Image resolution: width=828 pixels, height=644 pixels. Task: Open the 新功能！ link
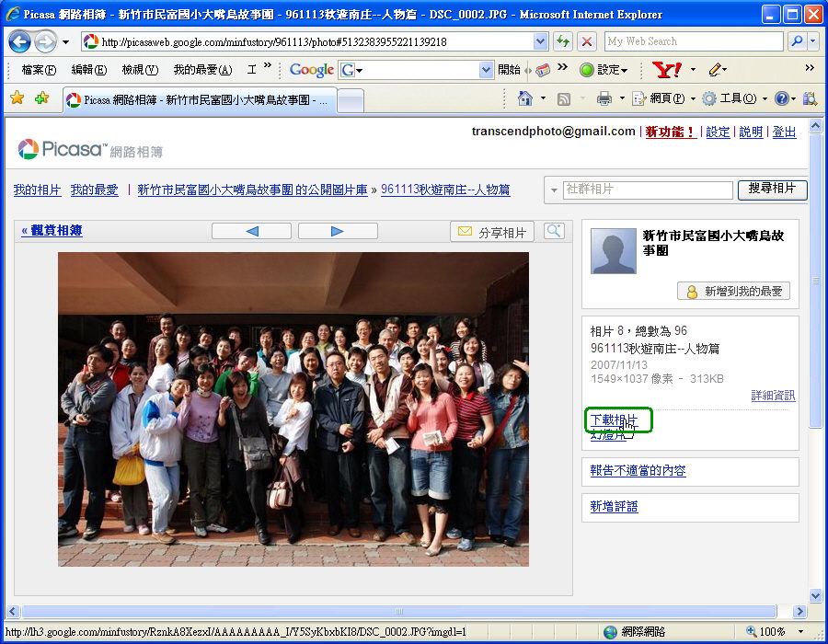pos(670,132)
